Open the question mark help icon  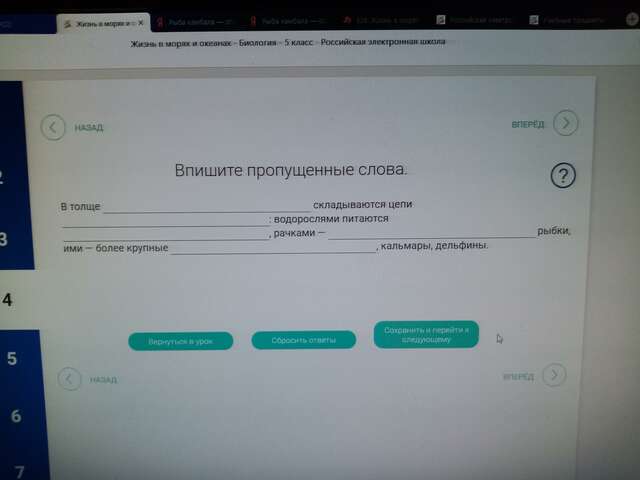click(x=563, y=176)
